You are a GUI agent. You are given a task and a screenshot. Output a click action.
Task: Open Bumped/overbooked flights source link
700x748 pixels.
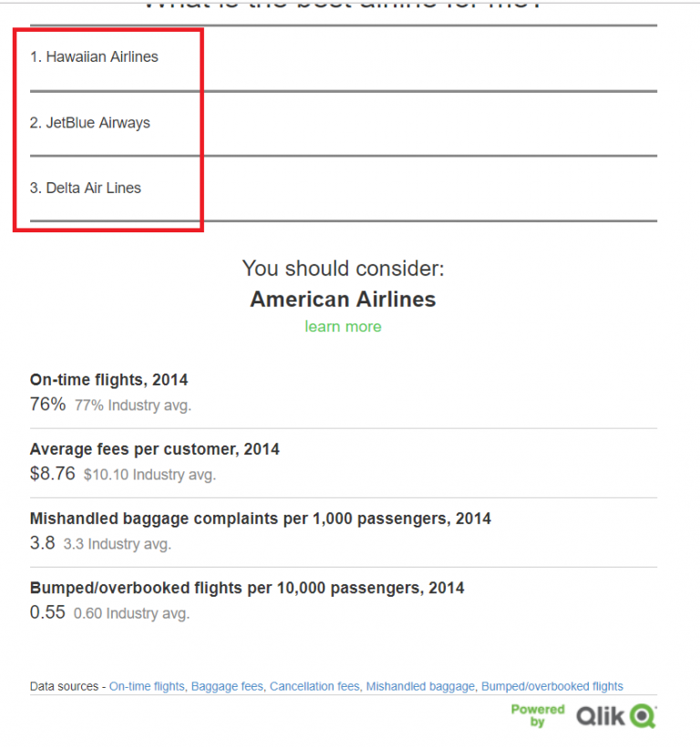[552, 686]
